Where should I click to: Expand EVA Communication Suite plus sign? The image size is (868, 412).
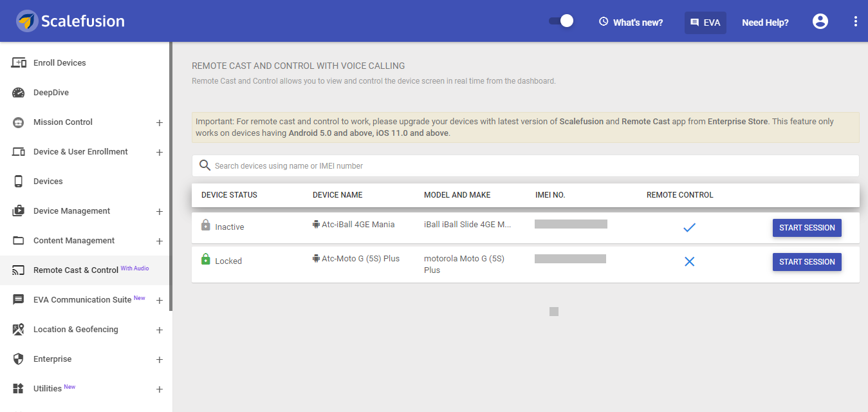(160, 300)
